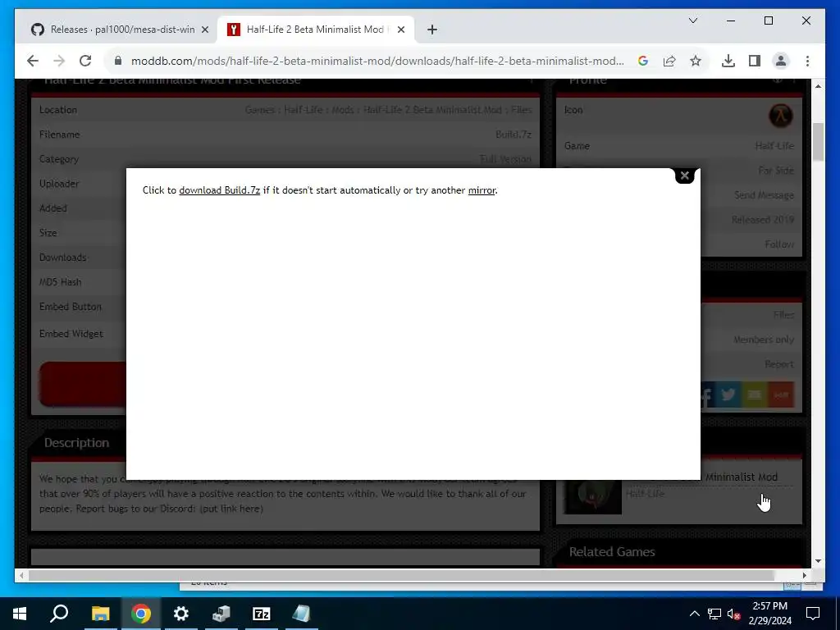Viewport: 840px width, 630px height.
Task: Click vertical scrollbar thumb
Action: 818,142
